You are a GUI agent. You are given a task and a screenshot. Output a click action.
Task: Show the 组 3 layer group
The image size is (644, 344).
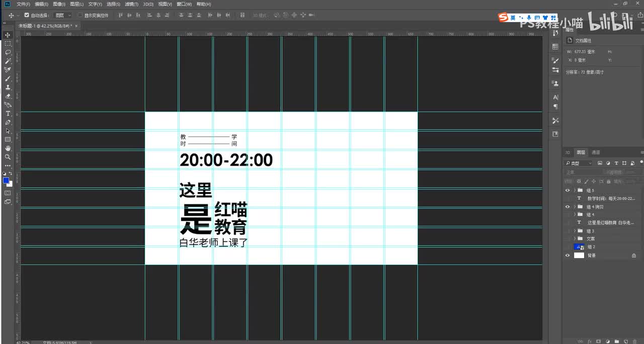click(568, 231)
